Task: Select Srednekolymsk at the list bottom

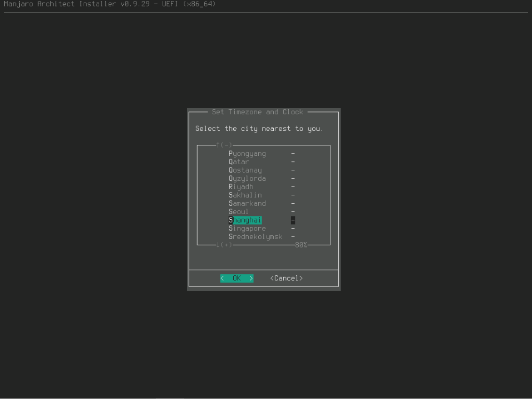Action: tap(255, 237)
